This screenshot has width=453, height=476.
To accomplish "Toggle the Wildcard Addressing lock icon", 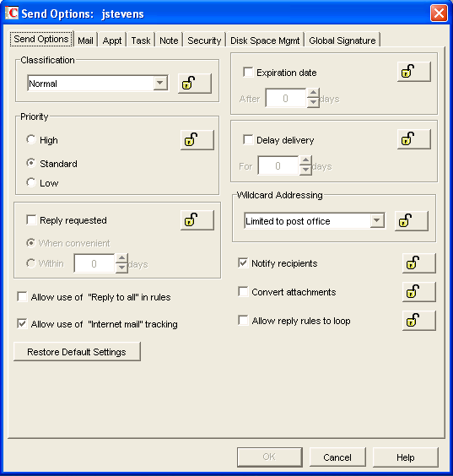I will (x=412, y=221).
